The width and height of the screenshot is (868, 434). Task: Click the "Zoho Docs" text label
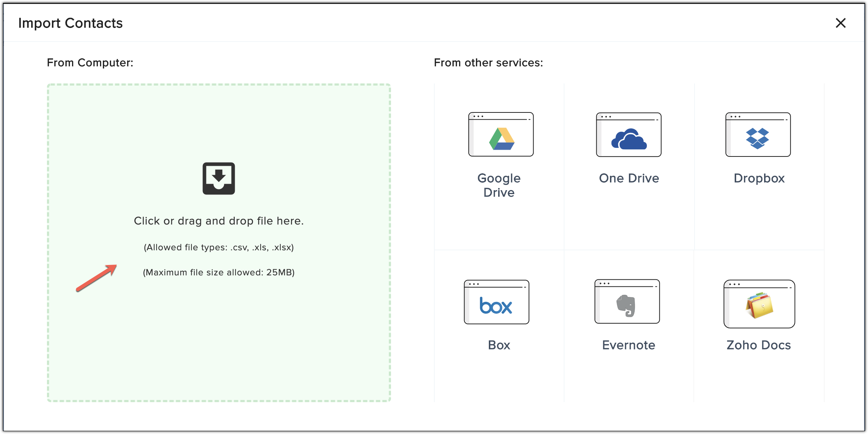[x=758, y=345]
